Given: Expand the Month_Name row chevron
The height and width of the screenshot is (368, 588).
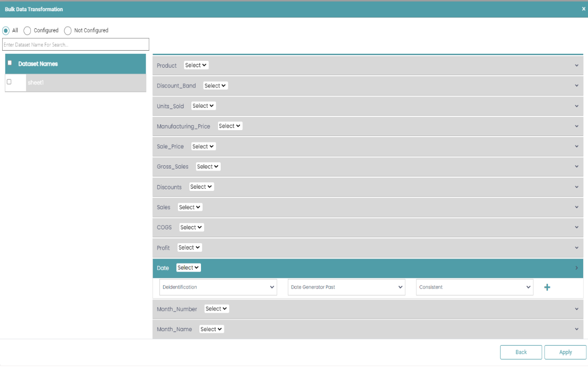Looking at the screenshot, I should (x=576, y=330).
